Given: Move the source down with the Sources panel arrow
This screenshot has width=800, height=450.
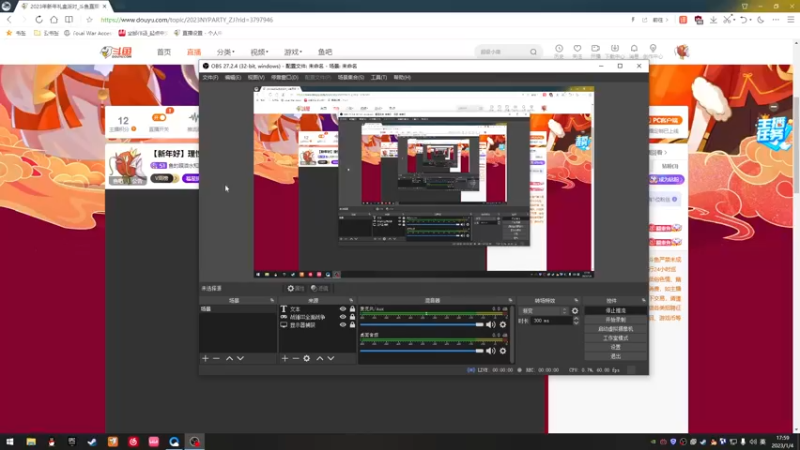Looking at the screenshot, I should 331,359.
